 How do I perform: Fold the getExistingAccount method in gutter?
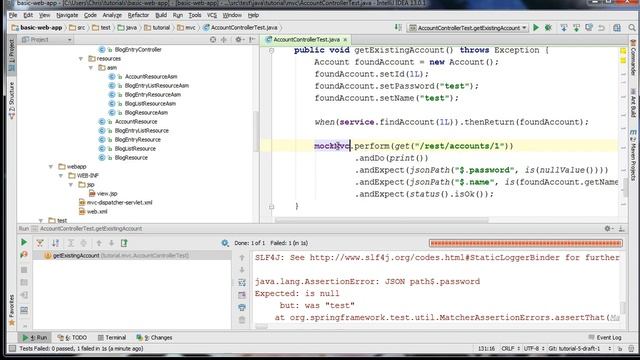coord(271,51)
